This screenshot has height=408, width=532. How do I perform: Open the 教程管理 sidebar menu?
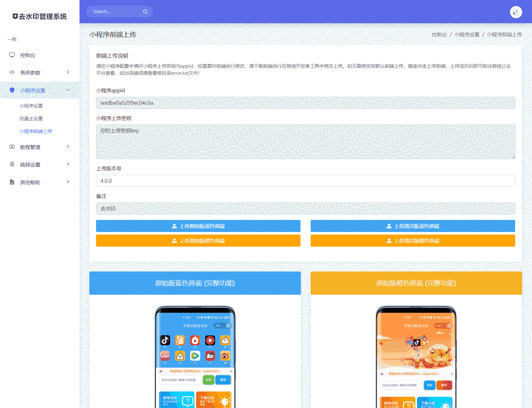click(40, 147)
